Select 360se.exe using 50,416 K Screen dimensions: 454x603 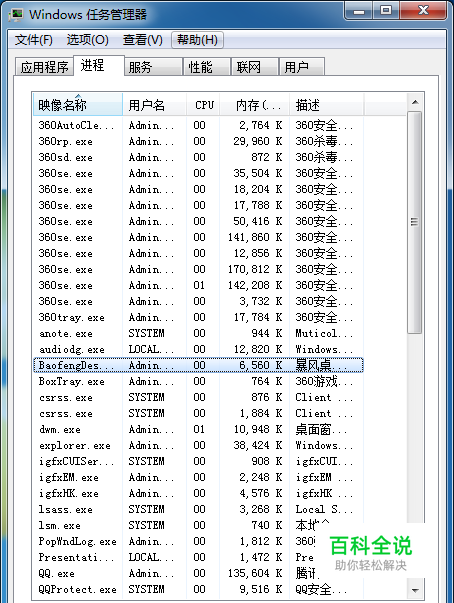(198, 222)
